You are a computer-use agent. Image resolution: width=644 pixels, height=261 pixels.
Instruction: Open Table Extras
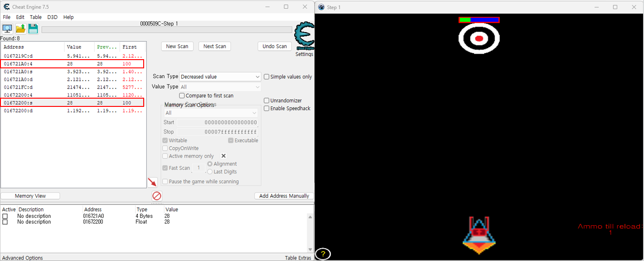tap(298, 258)
